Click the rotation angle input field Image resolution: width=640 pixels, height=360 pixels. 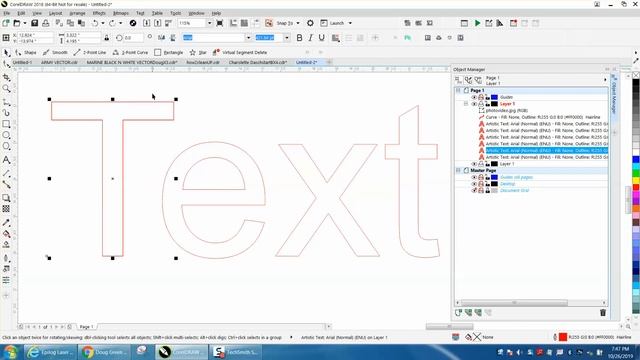(133, 38)
